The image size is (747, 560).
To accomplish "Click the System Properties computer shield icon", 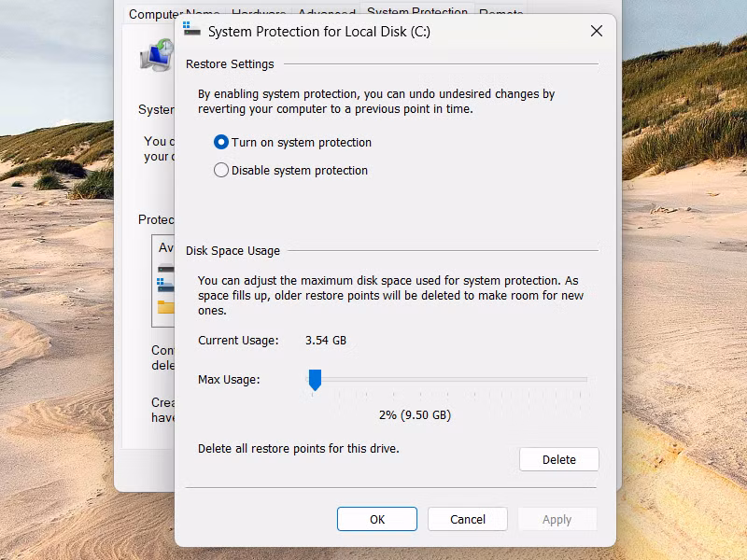I will pyautogui.click(x=155, y=58).
